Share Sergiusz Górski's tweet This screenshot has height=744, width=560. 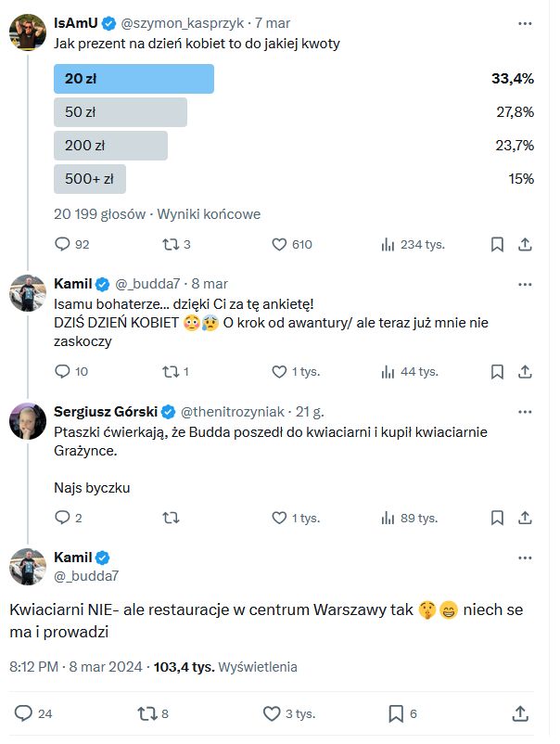(525, 519)
